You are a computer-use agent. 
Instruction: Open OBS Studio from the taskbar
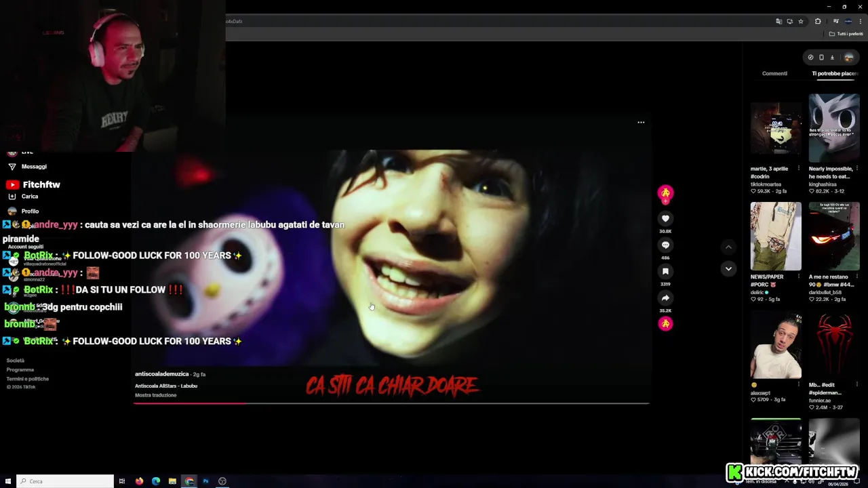[222, 481]
